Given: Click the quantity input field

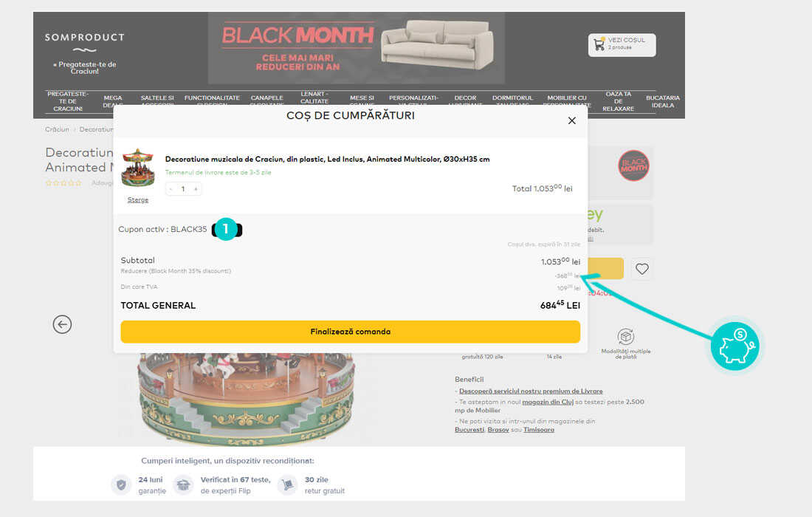Looking at the screenshot, I should click(183, 189).
